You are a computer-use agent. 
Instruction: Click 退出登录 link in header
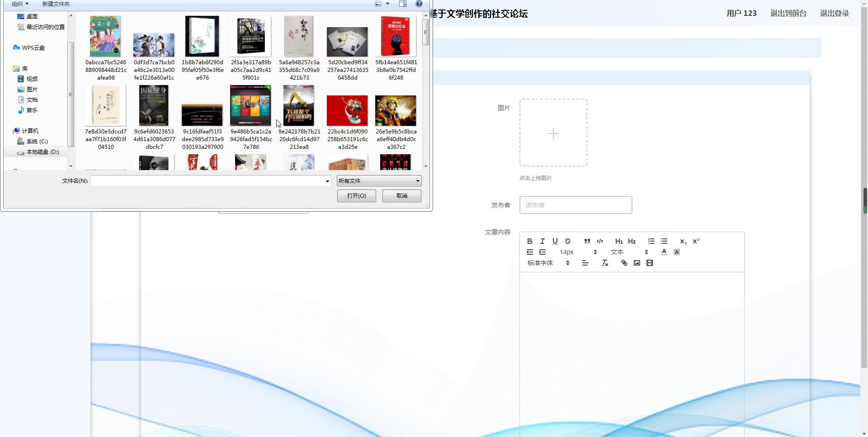pos(834,13)
